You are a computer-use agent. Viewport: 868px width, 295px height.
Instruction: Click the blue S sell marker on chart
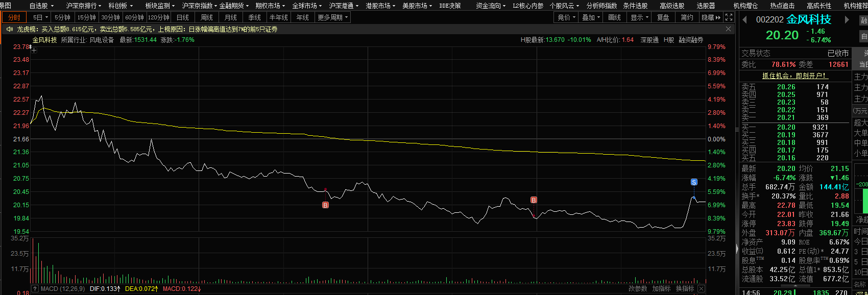[694, 182]
